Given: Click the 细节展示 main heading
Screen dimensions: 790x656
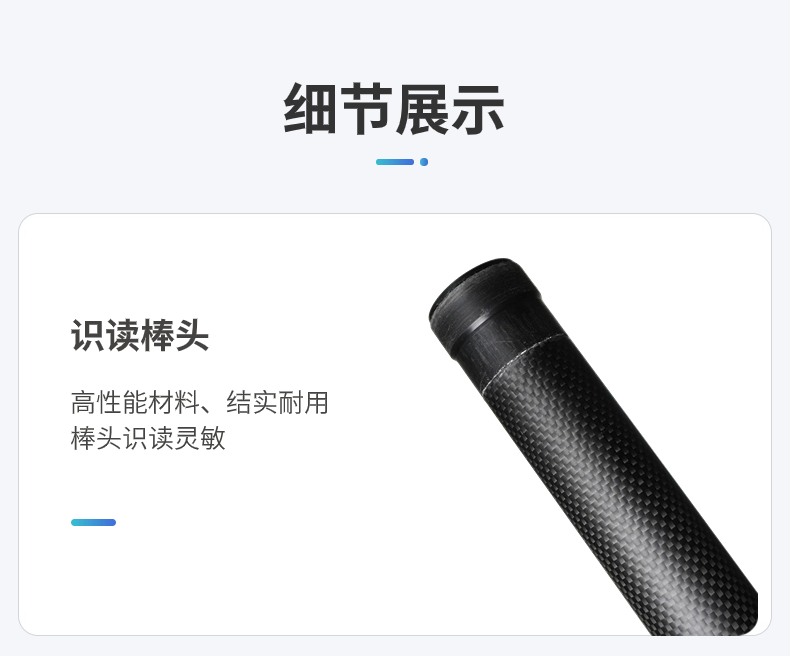Looking at the screenshot, I should point(394,109).
